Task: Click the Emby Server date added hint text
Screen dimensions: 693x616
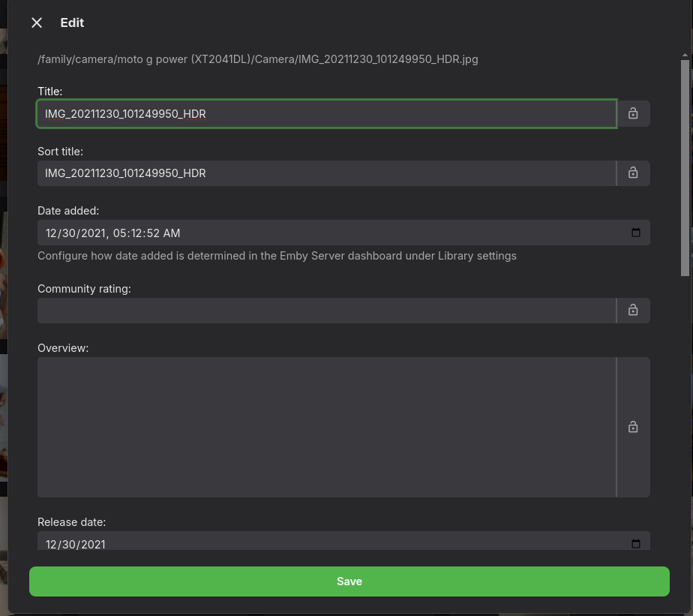Action: pyautogui.click(x=277, y=256)
